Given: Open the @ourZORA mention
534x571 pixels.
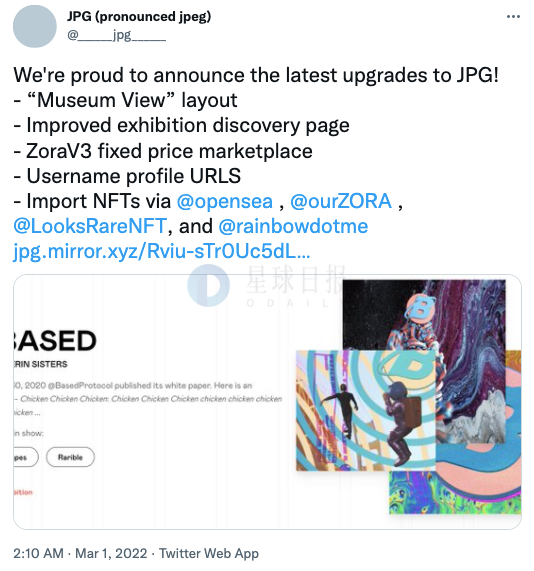Looking at the screenshot, I should click(x=341, y=201).
